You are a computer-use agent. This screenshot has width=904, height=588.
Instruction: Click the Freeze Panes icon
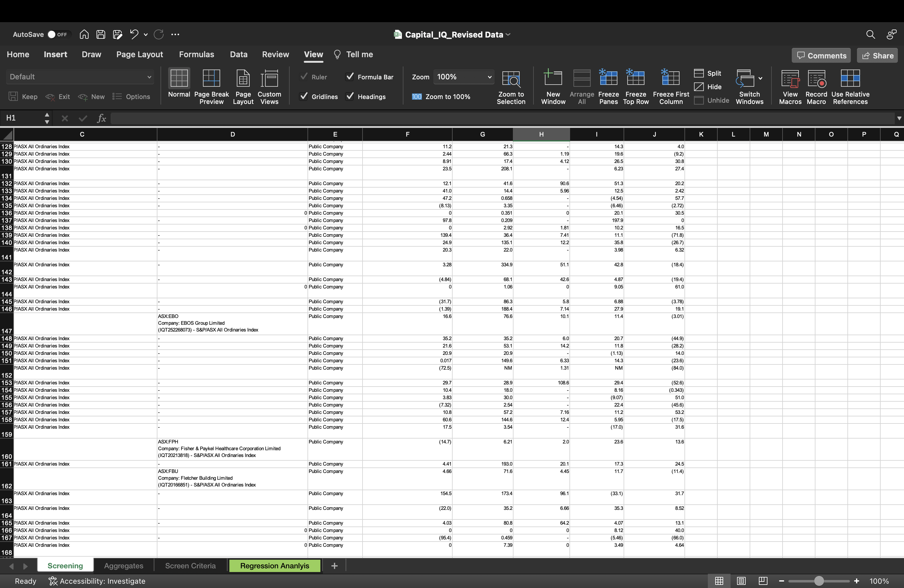pos(608,78)
